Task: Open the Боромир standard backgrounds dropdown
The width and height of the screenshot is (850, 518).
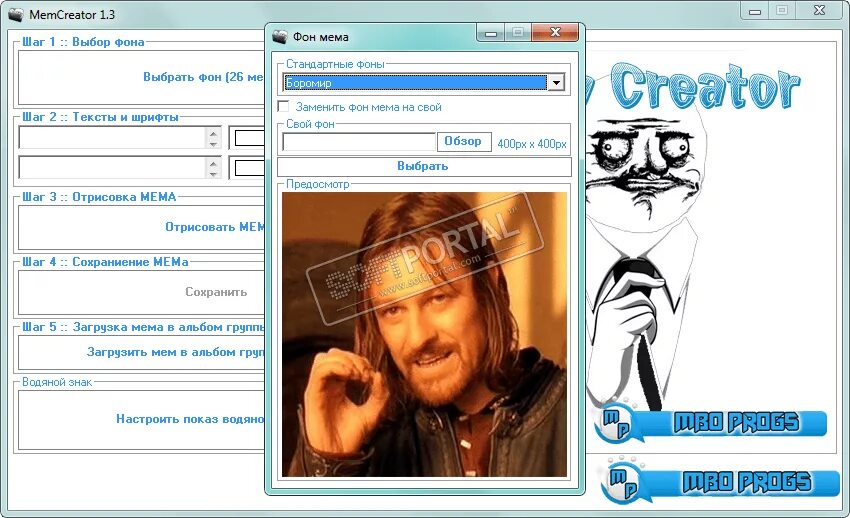Action: pos(423,83)
